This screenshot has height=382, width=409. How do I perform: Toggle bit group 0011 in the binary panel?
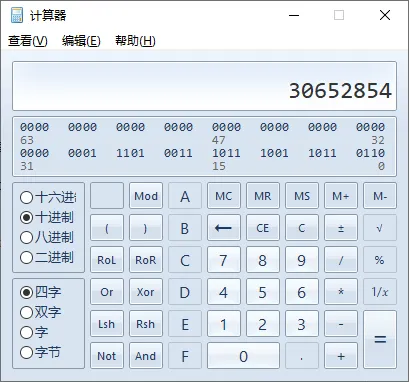tap(178, 153)
